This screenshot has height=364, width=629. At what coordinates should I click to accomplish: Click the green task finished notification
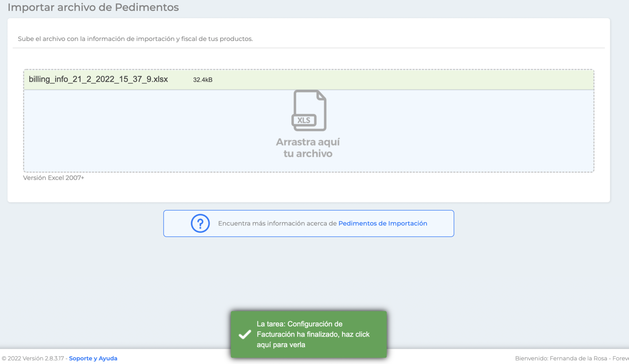(309, 334)
